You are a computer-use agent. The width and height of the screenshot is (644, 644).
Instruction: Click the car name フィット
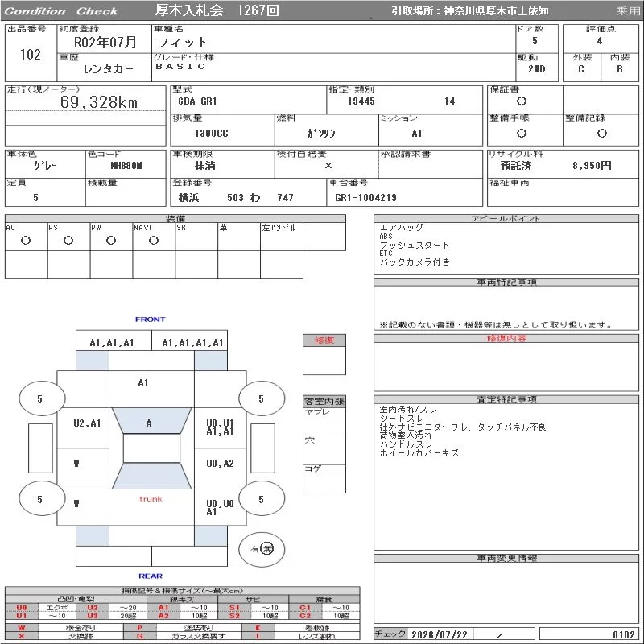coord(182,43)
